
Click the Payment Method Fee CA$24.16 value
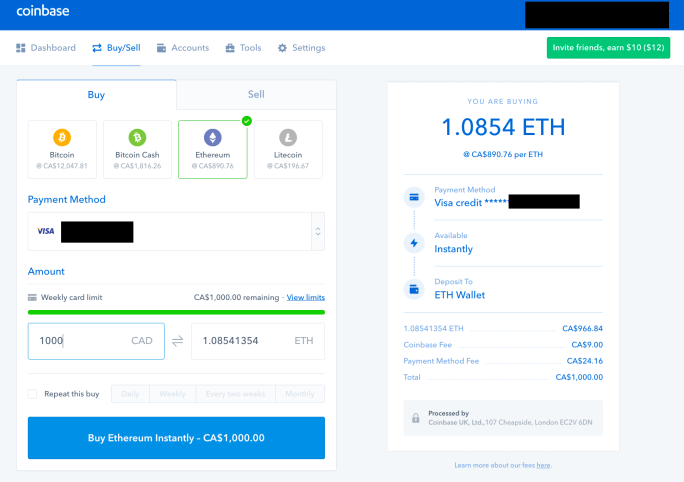[585, 361]
